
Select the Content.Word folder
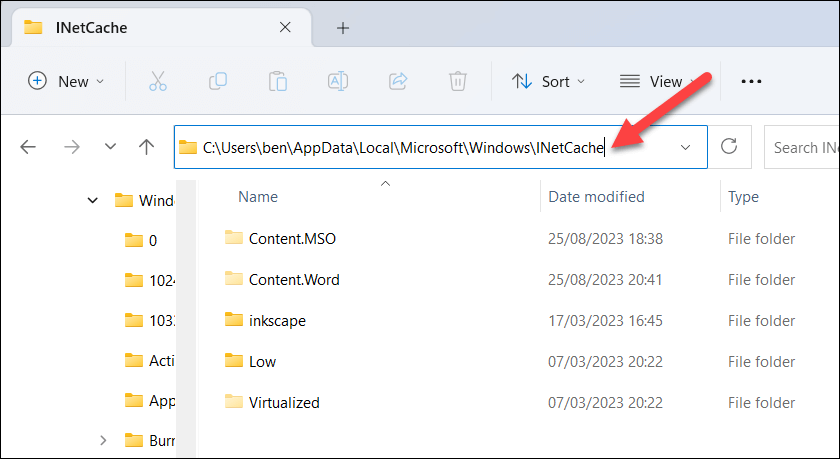(294, 280)
